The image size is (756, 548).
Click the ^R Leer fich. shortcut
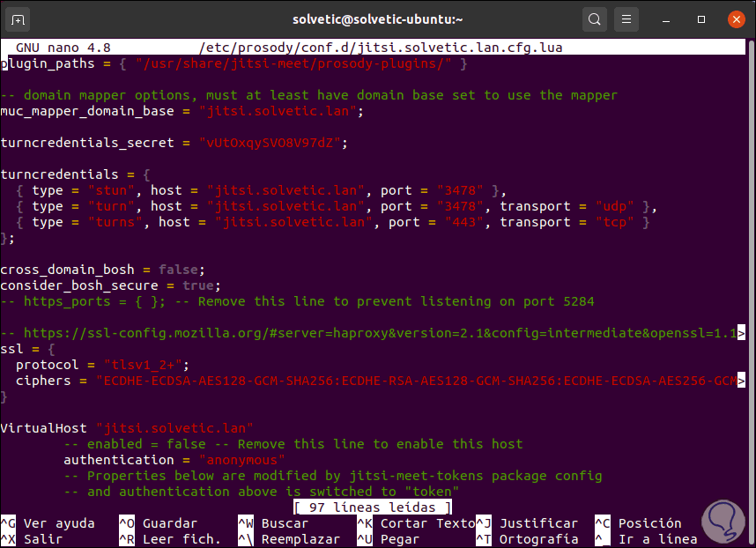point(170,539)
